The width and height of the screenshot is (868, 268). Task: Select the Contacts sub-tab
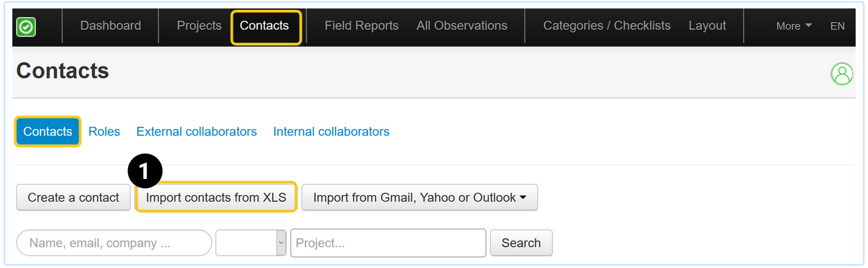(47, 131)
